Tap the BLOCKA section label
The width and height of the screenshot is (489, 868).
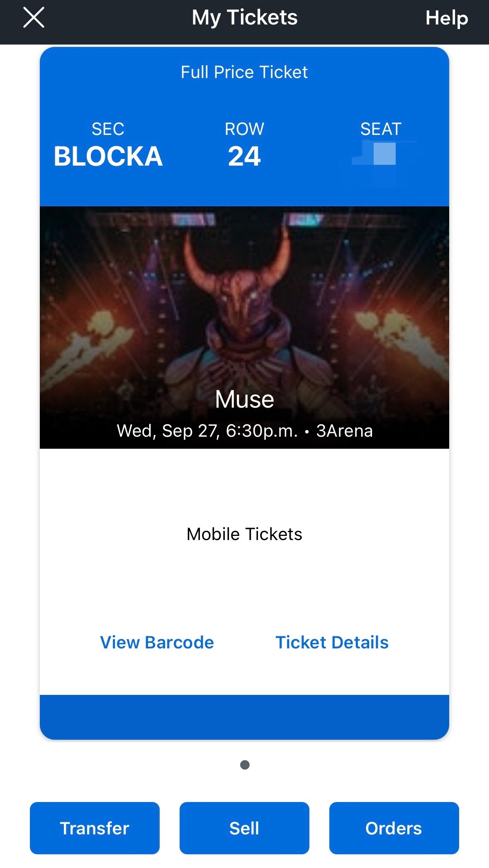pos(108,156)
